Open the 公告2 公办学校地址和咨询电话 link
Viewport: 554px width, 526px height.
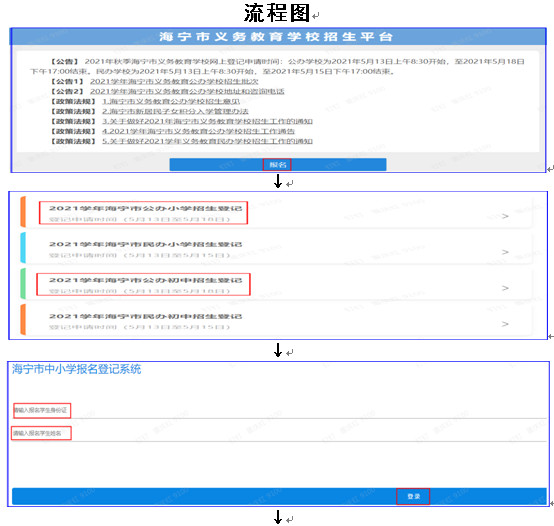coord(187,91)
